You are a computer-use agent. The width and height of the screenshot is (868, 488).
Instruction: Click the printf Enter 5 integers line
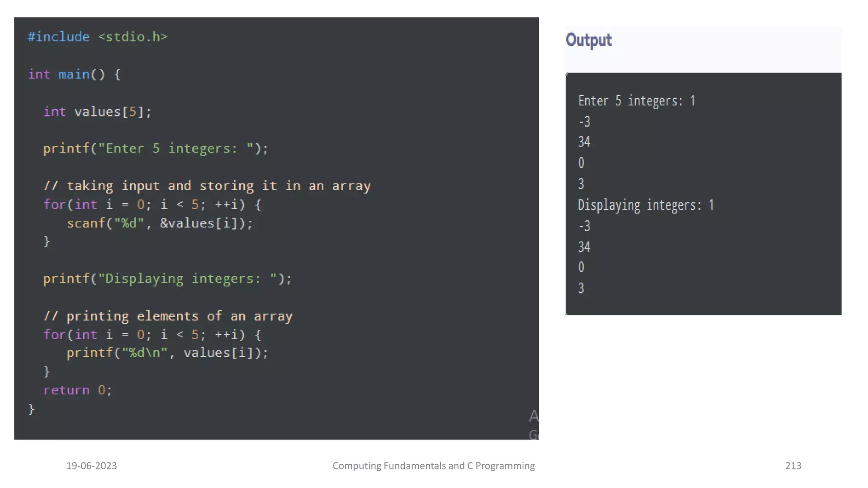tap(156, 149)
